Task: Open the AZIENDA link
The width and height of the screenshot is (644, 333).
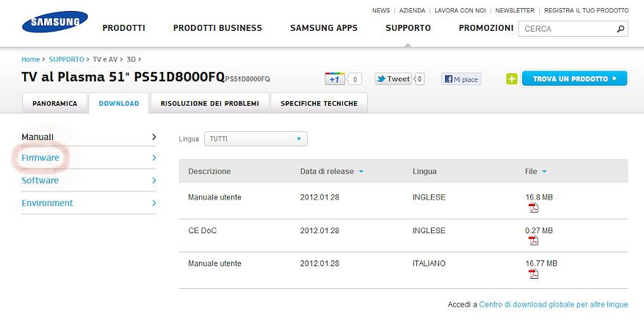Action: (x=412, y=10)
